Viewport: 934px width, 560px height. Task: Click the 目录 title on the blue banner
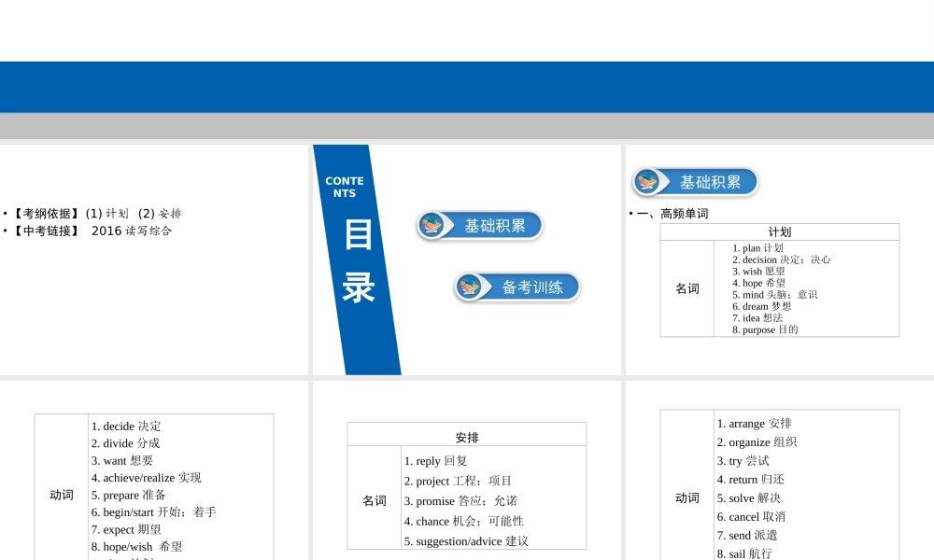coord(358,260)
